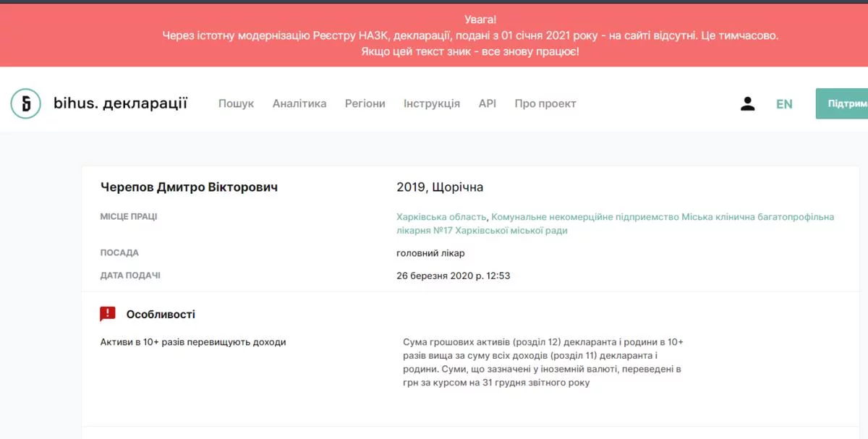
Task: Navigate to the API page
Action: [x=488, y=103]
